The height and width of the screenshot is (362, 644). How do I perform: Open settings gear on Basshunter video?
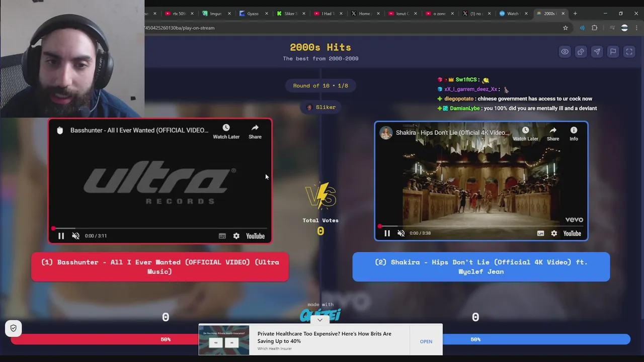tap(236, 236)
